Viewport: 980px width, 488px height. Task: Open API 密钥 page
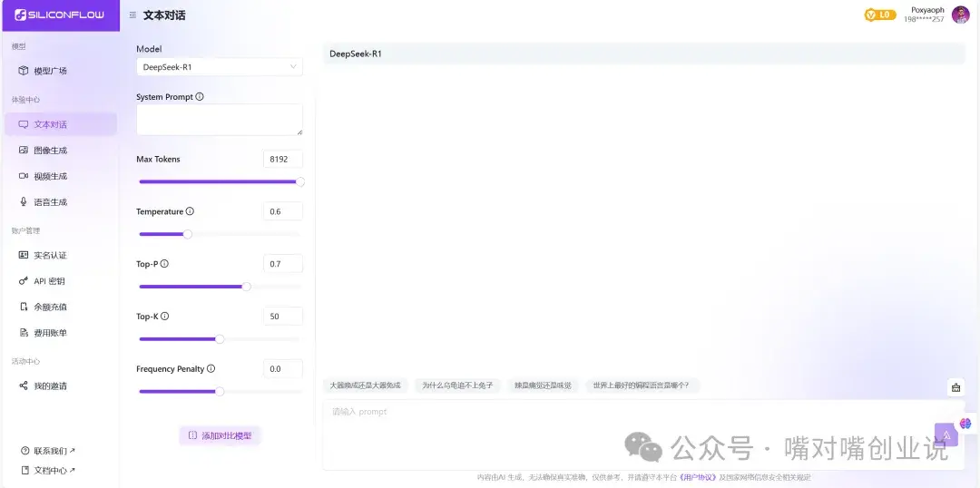pos(61,281)
